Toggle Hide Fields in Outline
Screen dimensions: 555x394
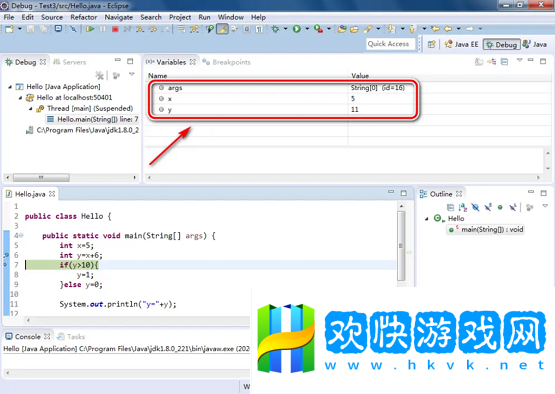pos(475,207)
